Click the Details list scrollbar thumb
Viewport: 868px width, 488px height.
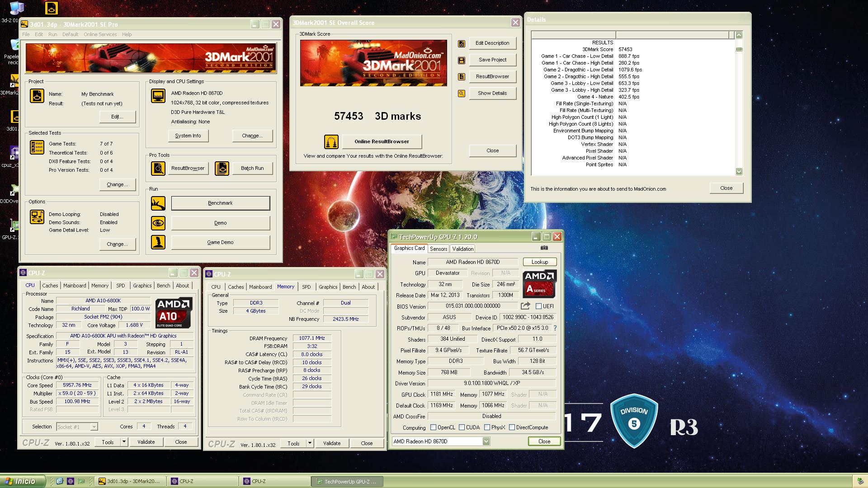[739, 49]
